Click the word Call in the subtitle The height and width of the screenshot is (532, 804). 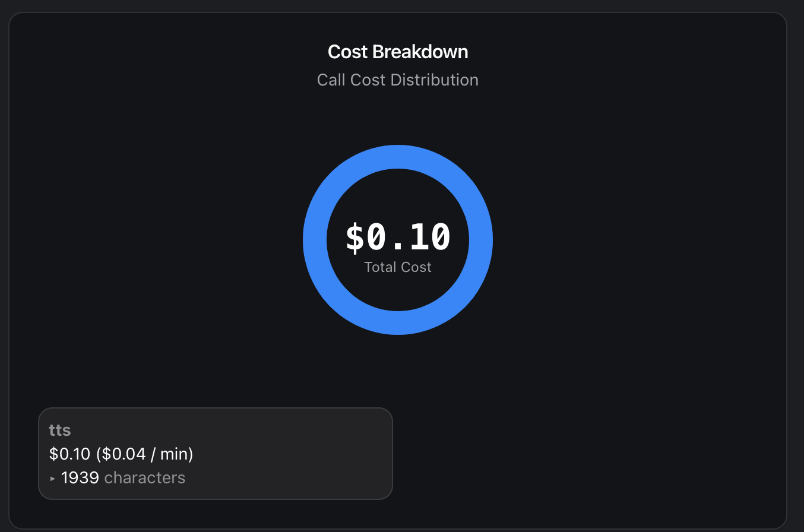point(331,80)
